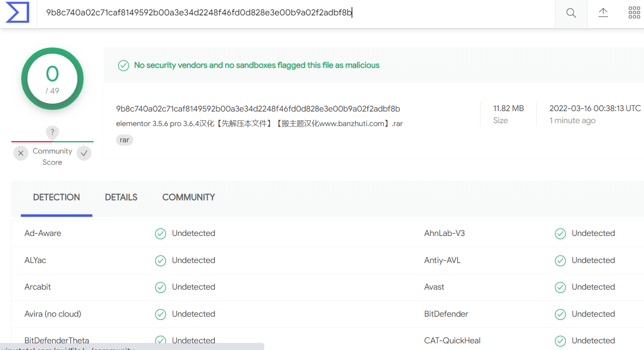Click the hash search input field

(x=296, y=13)
